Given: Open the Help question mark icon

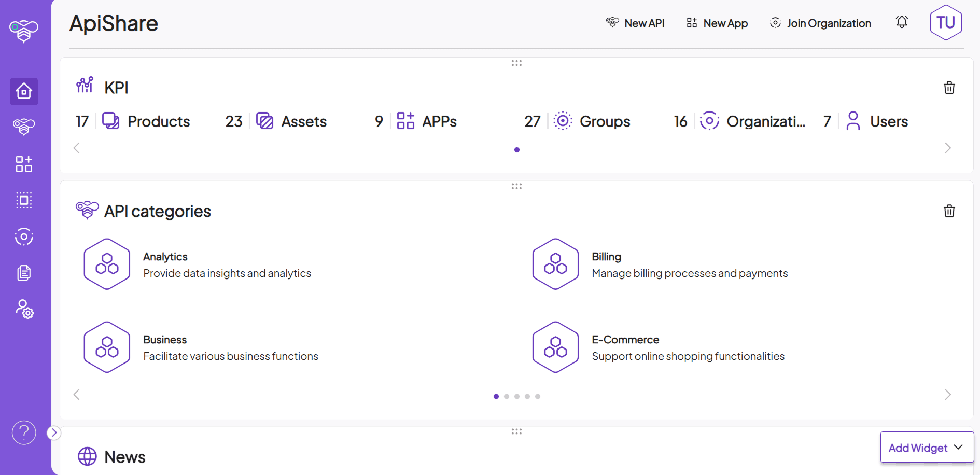Looking at the screenshot, I should (24, 432).
